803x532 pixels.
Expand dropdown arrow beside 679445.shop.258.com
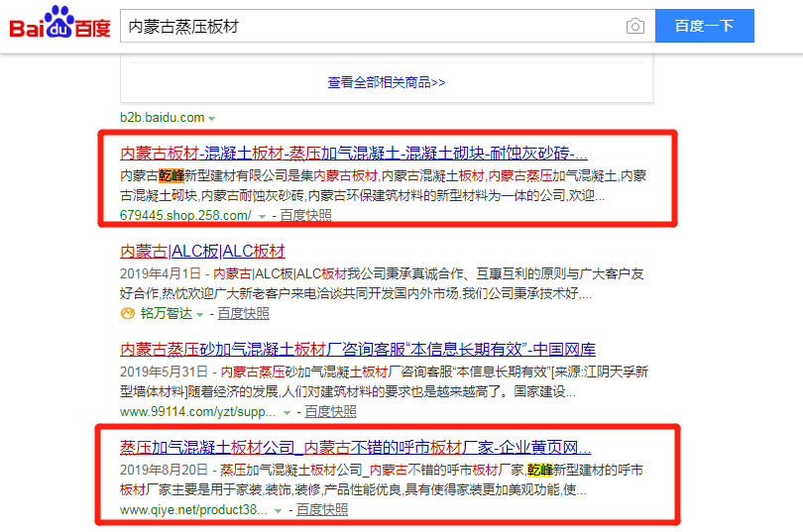point(262,217)
